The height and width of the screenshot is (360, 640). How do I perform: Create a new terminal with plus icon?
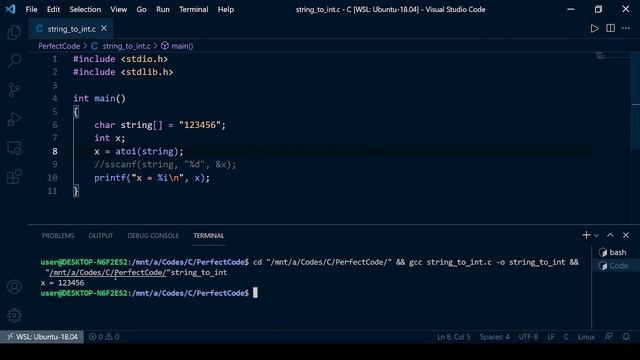tap(586, 235)
